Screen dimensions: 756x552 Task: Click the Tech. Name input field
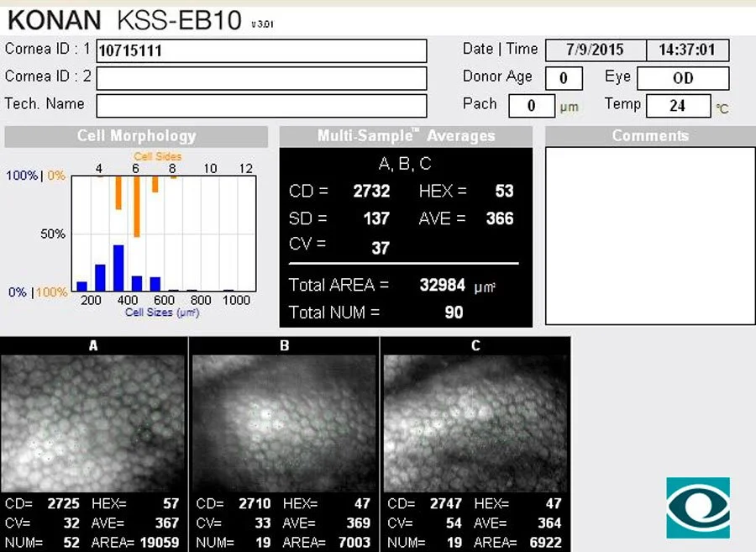click(261, 106)
